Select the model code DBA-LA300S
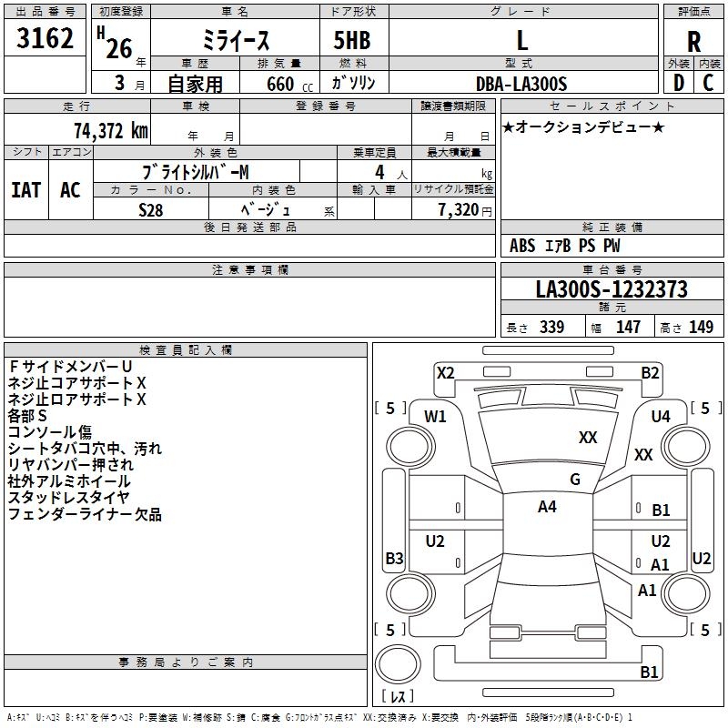Image resolution: width=728 pixels, height=728 pixels. tap(521, 84)
